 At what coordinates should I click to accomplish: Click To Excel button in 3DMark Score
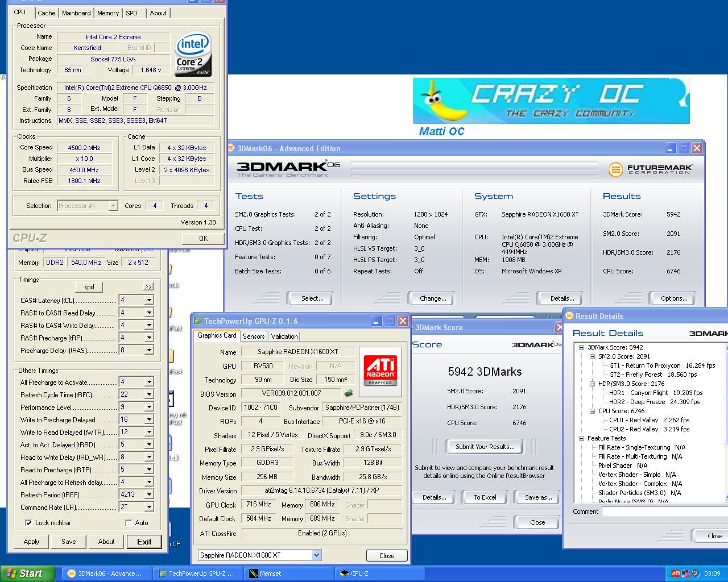pyautogui.click(x=485, y=497)
